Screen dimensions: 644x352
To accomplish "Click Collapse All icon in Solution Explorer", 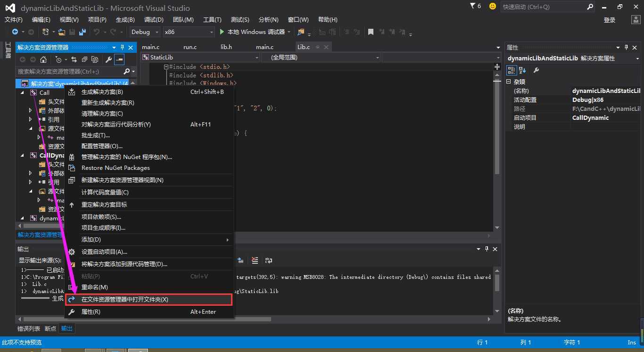I will [84, 59].
